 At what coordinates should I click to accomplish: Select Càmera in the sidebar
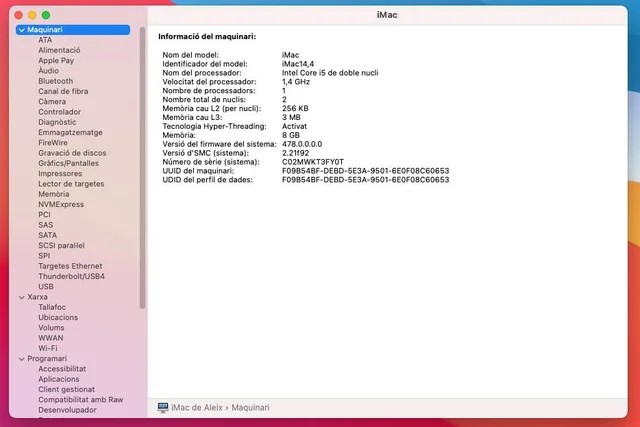click(x=52, y=102)
